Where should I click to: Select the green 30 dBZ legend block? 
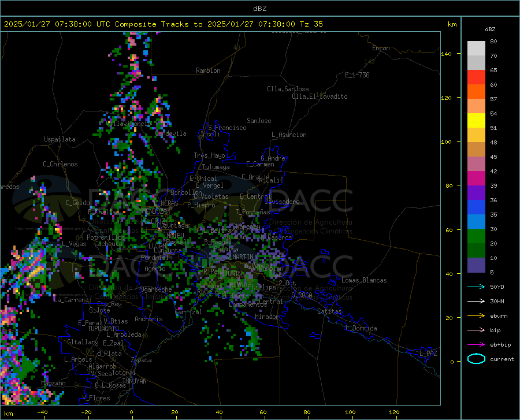click(x=476, y=236)
